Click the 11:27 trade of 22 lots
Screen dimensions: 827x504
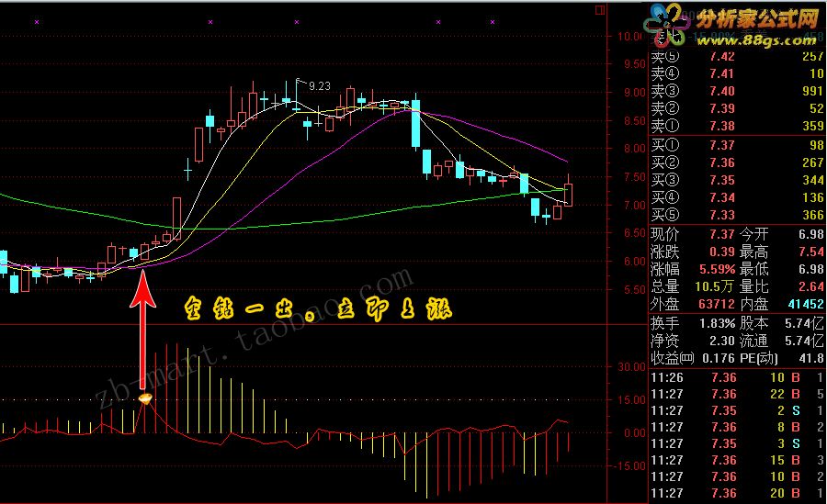point(737,394)
